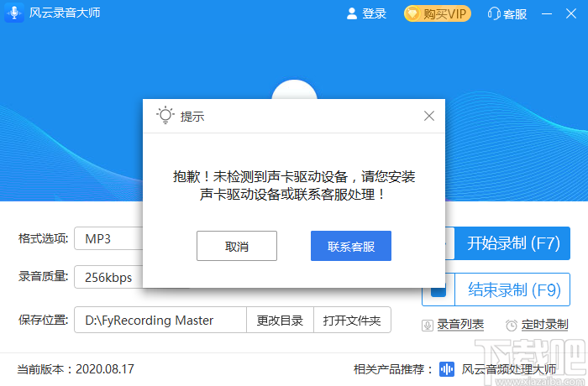Click the 保存位置 label
This screenshot has width=588, height=386.
44,320
